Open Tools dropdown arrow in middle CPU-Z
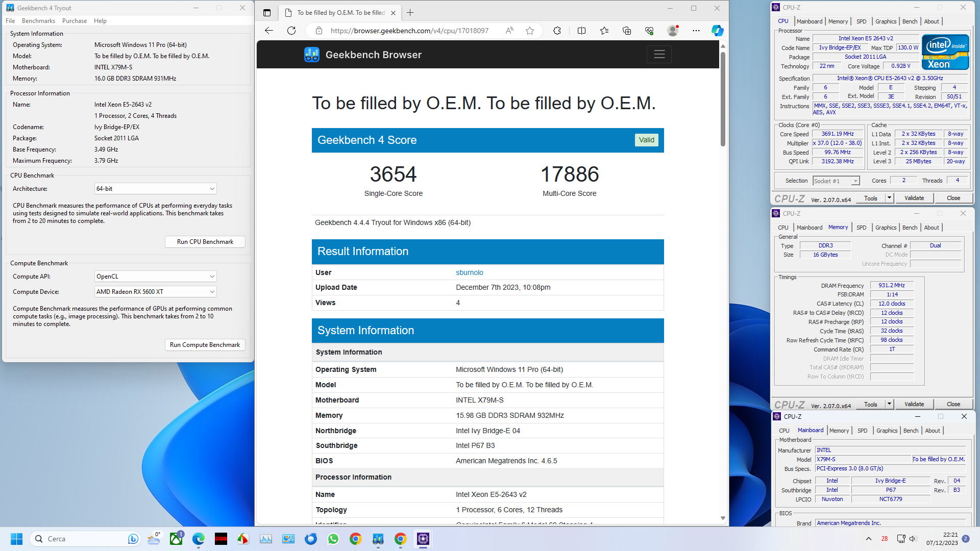Image resolution: width=980 pixels, height=551 pixels. coord(889,404)
